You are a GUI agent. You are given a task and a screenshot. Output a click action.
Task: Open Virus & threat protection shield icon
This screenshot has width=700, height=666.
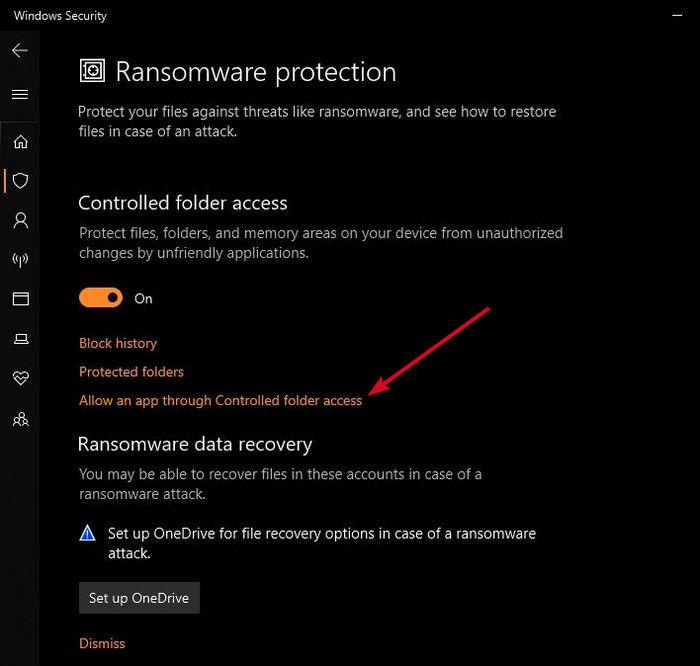coord(20,181)
